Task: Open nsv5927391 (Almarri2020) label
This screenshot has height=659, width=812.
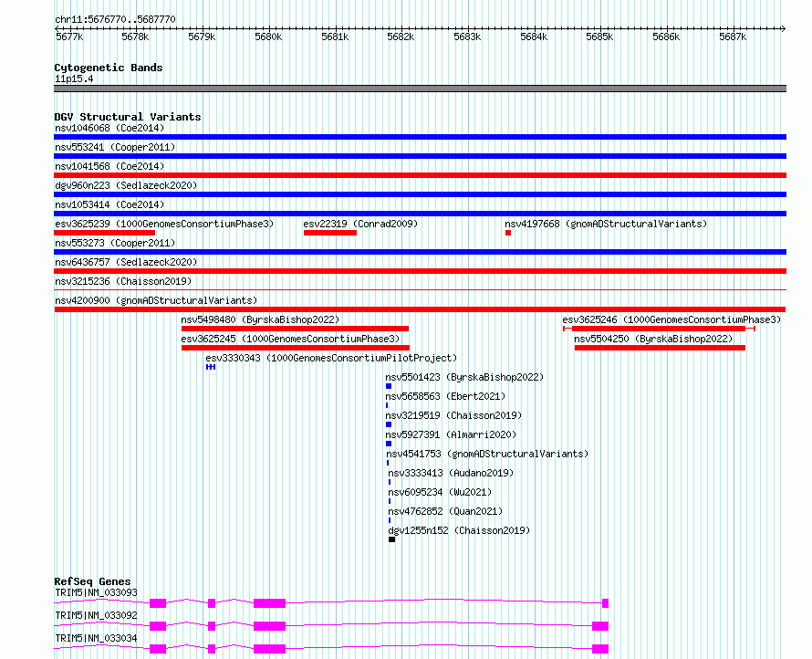Action: (451, 434)
